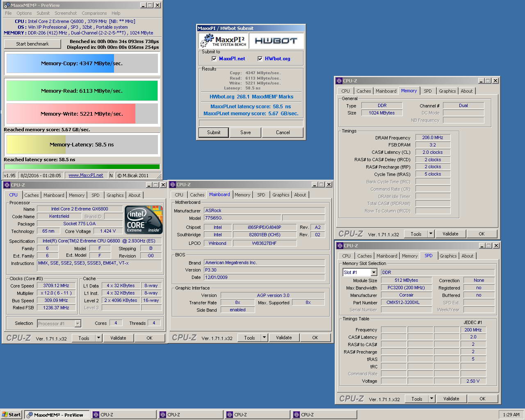Switch to the fourth CPU-Z taskbar entry
The image size is (525, 420).
click(324, 415)
